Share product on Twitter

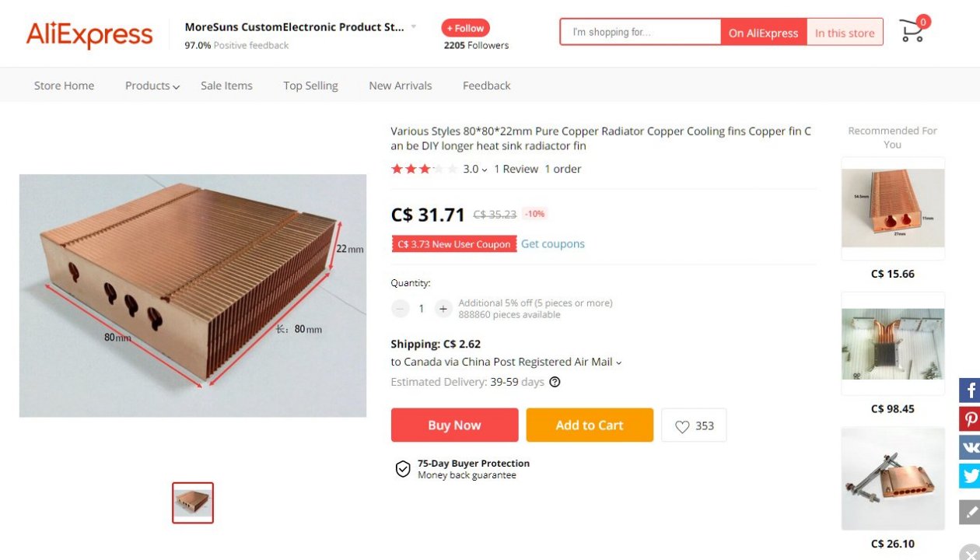pyautogui.click(x=970, y=475)
